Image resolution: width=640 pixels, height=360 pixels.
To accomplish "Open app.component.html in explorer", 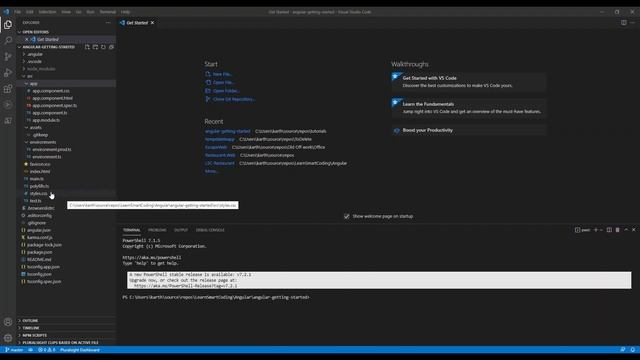I will click(53, 98).
